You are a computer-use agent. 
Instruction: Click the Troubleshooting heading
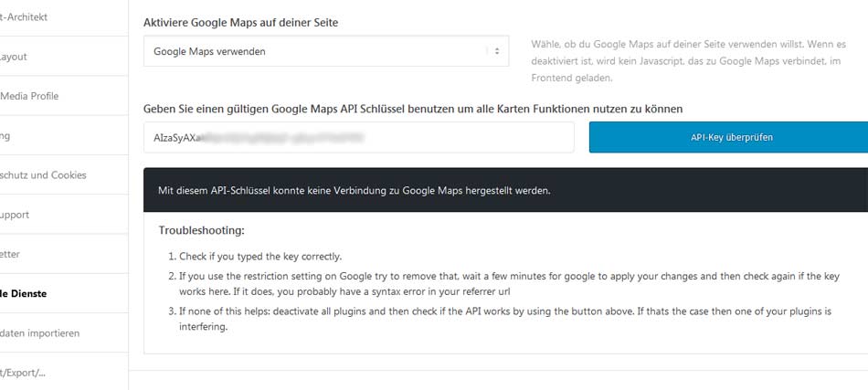coord(202,230)
